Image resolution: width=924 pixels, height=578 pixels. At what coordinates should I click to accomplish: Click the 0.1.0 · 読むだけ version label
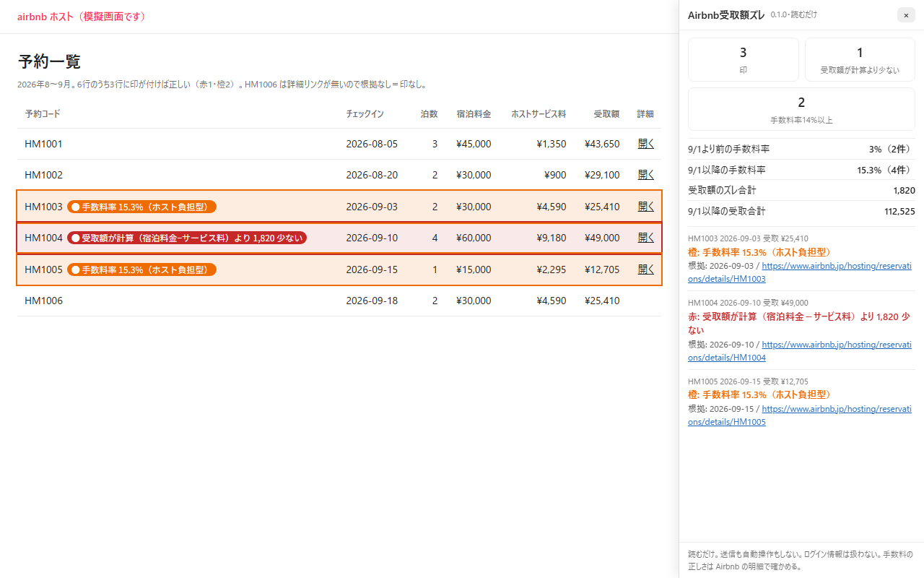[x=794, y=14]
